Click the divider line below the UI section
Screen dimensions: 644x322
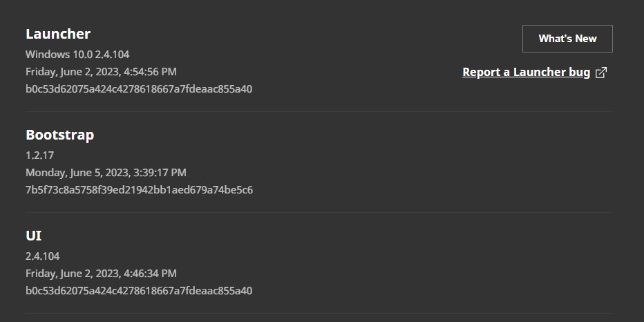(319, 313)
